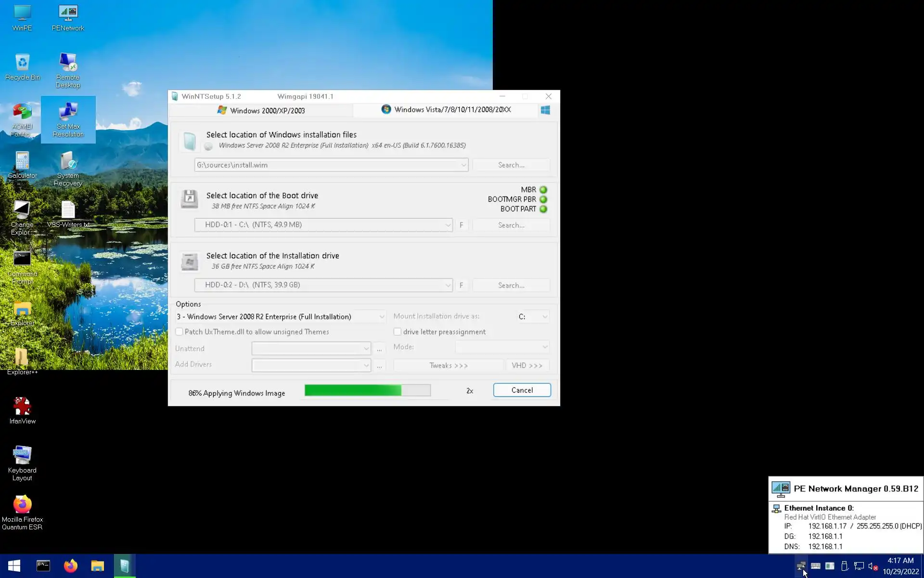Cancel the image applying process
924x578 pixels.
tap(522, 390)
